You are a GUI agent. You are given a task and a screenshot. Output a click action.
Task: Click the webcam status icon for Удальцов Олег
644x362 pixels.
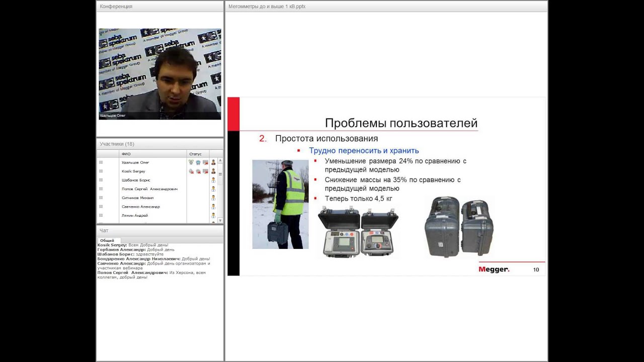pos(198,162)
